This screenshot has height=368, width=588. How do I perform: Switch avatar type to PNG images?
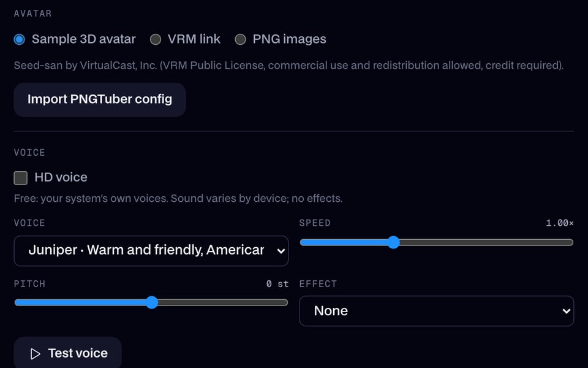tap(240, 39)
